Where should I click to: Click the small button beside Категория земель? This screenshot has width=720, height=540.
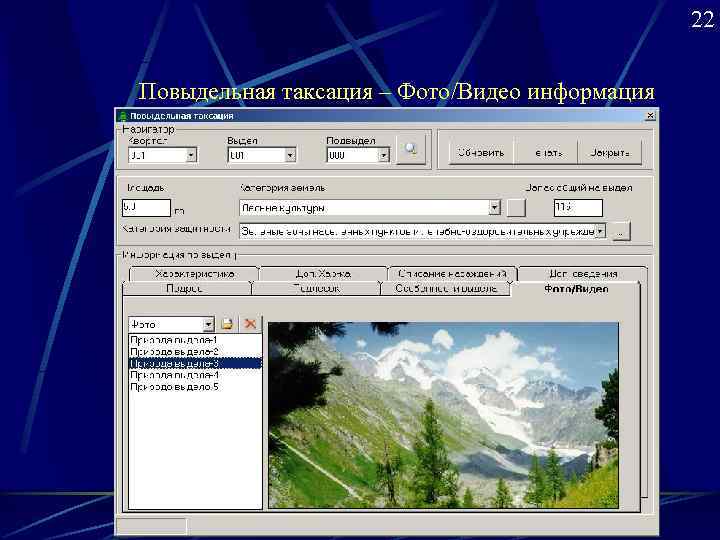(516, 208)
